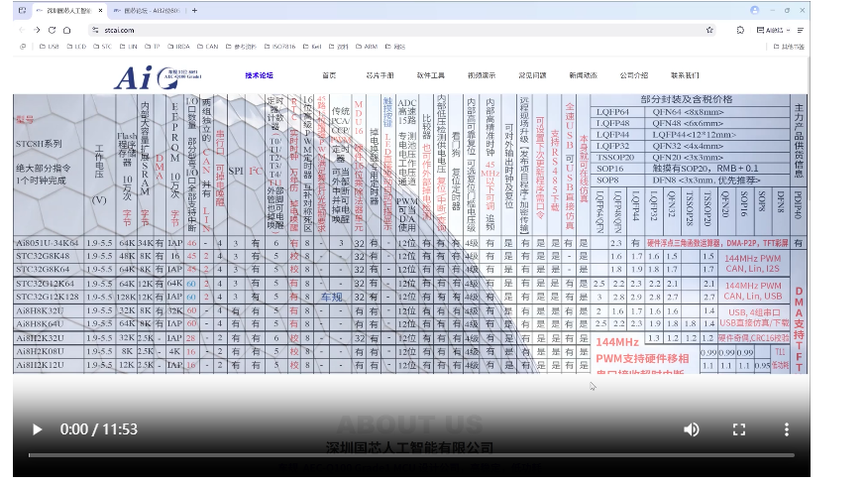Open the 公司介绍 nav item
Viewport: 868px width, 485px height.
point(634,75)
